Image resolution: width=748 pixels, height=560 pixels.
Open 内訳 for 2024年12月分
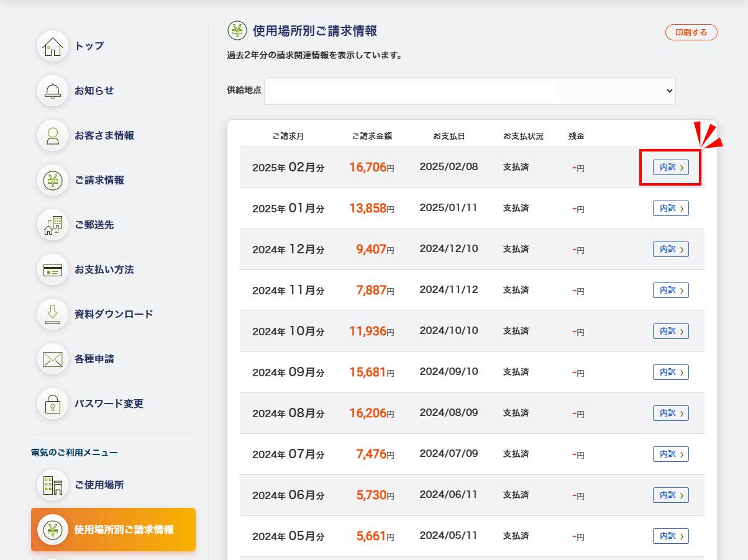(x=671, y=249)
